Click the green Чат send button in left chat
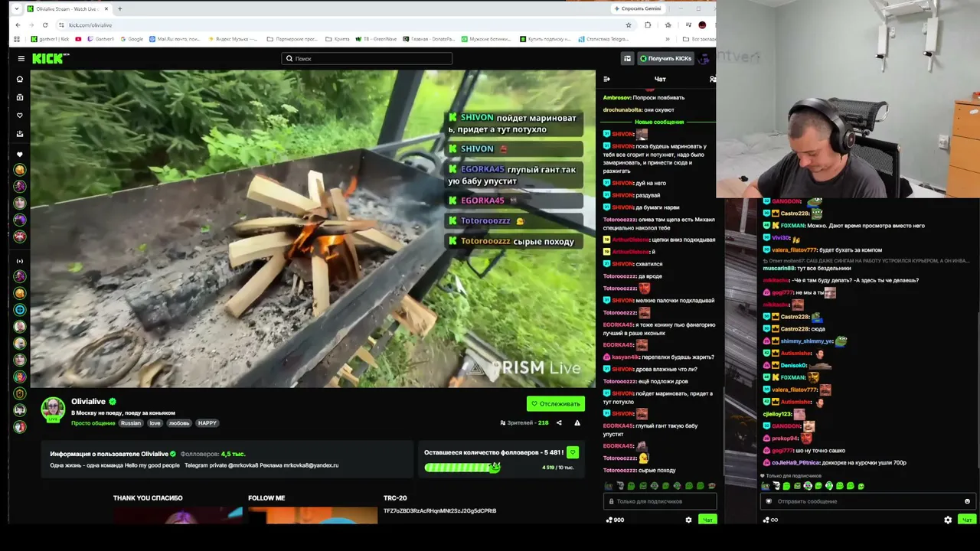Image resolution: width=980 pixels, height=551 pixels. [707, 520]
